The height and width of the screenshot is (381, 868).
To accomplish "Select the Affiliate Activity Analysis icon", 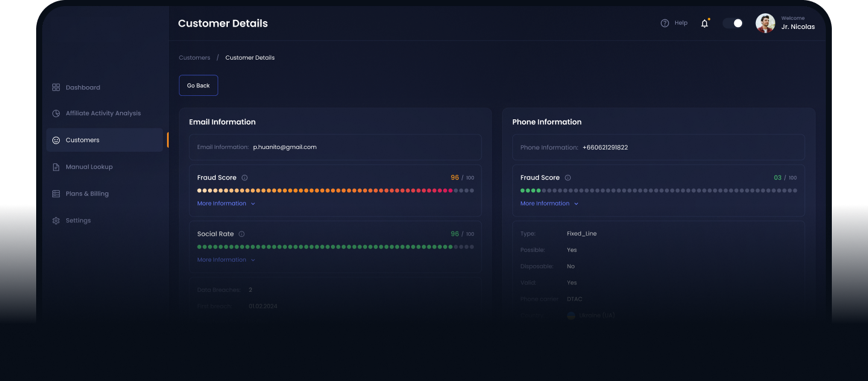I will tap(55, 113).
